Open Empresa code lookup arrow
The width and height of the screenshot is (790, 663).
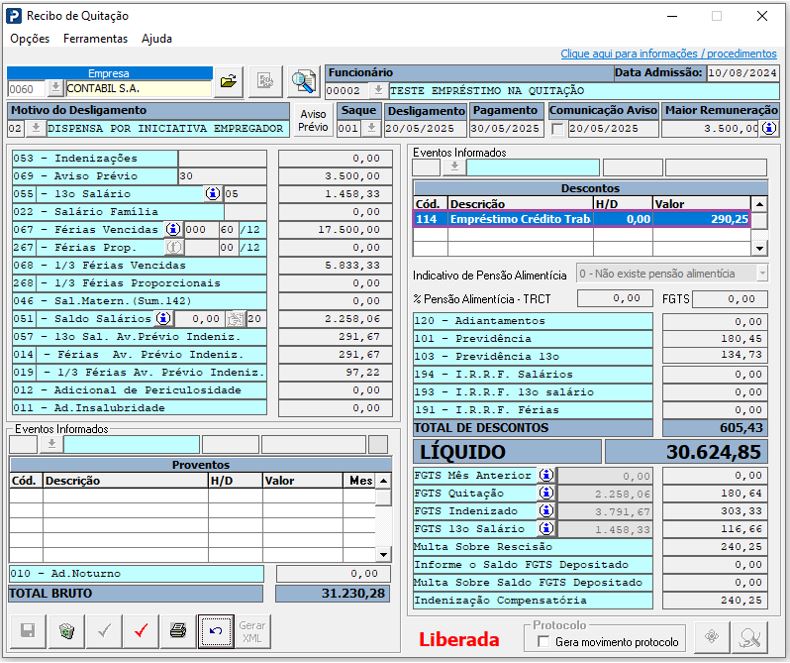55,89
